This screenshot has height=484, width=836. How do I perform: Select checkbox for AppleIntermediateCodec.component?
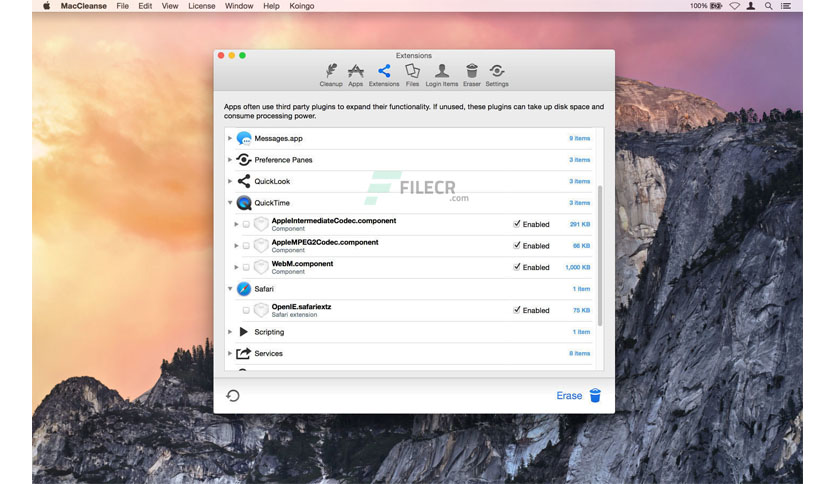pyautogui.click(x=246, y=224)
